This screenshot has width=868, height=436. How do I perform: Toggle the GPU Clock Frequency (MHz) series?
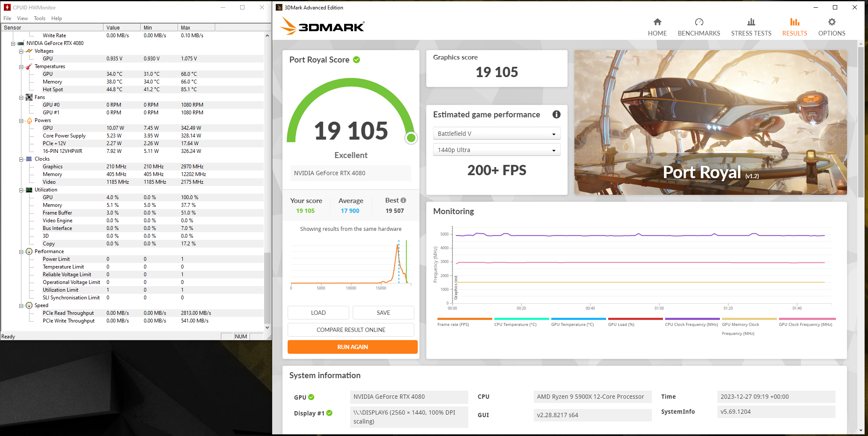click(x=807, y=322)
